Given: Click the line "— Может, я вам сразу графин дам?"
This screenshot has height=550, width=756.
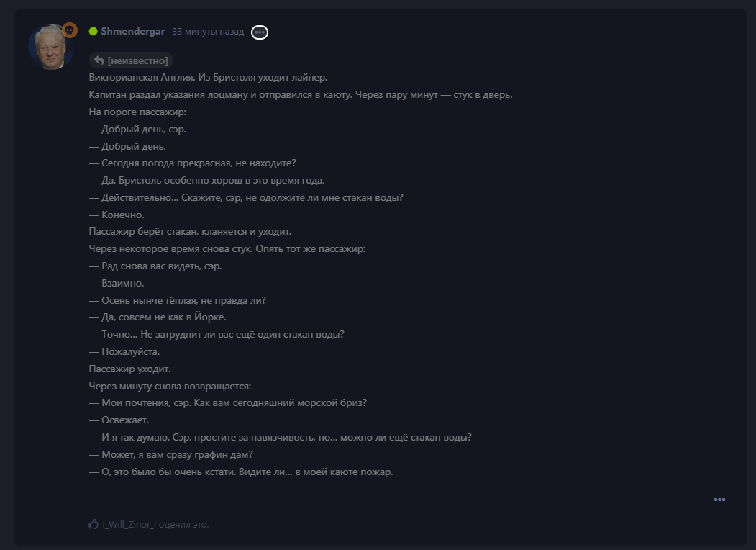Looking at the screenshot, I should tap(170, 454).
